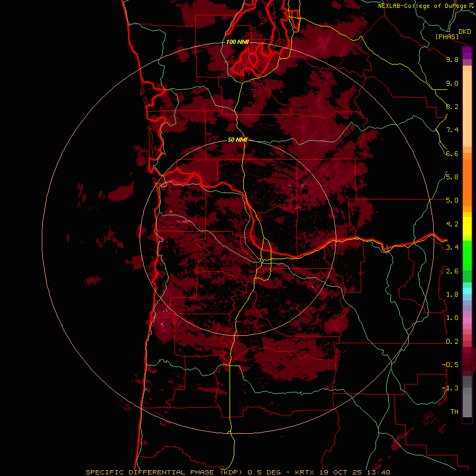Click the bright green segment of the color bar
This screenshot has height=476, width=476.
point(467,255)
